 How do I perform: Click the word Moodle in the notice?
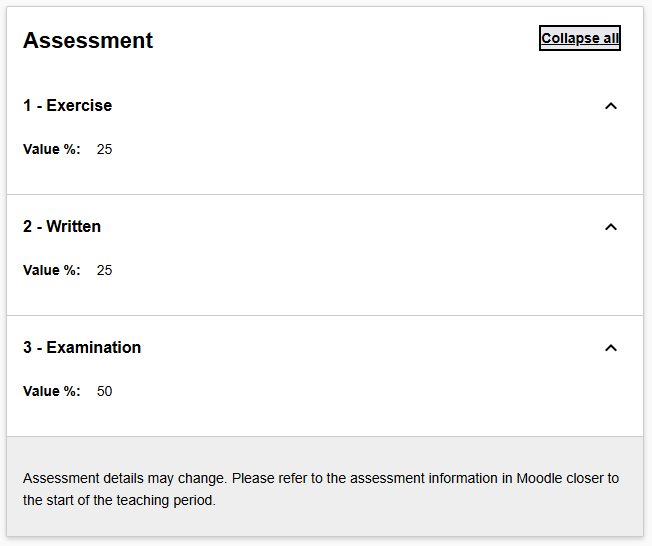(x=540, y=478)
